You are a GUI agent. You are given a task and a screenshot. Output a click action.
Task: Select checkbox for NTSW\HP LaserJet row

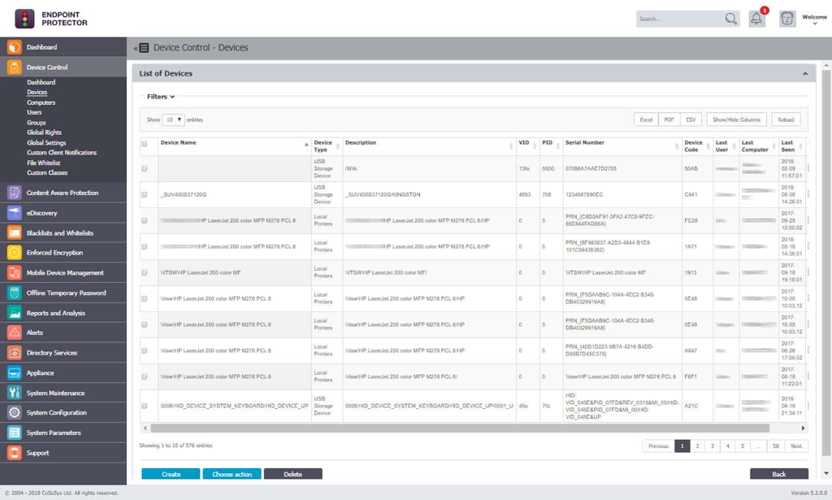(145, 271)
